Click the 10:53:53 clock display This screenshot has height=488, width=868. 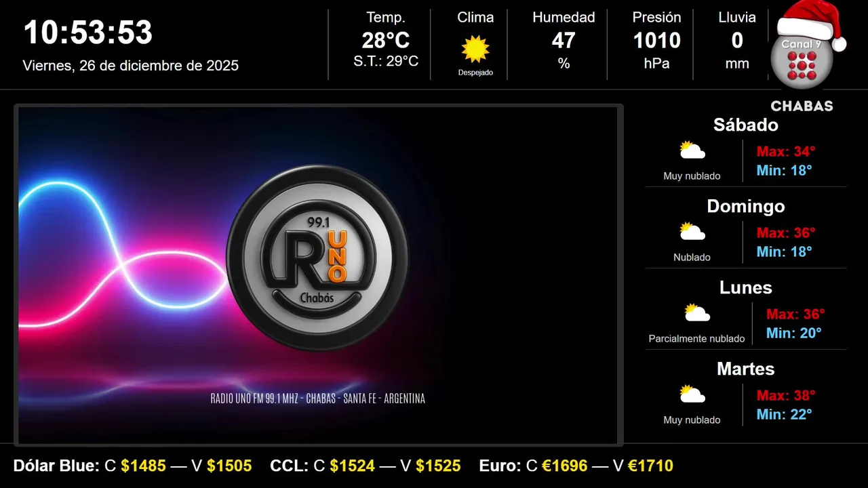[88, 33]
